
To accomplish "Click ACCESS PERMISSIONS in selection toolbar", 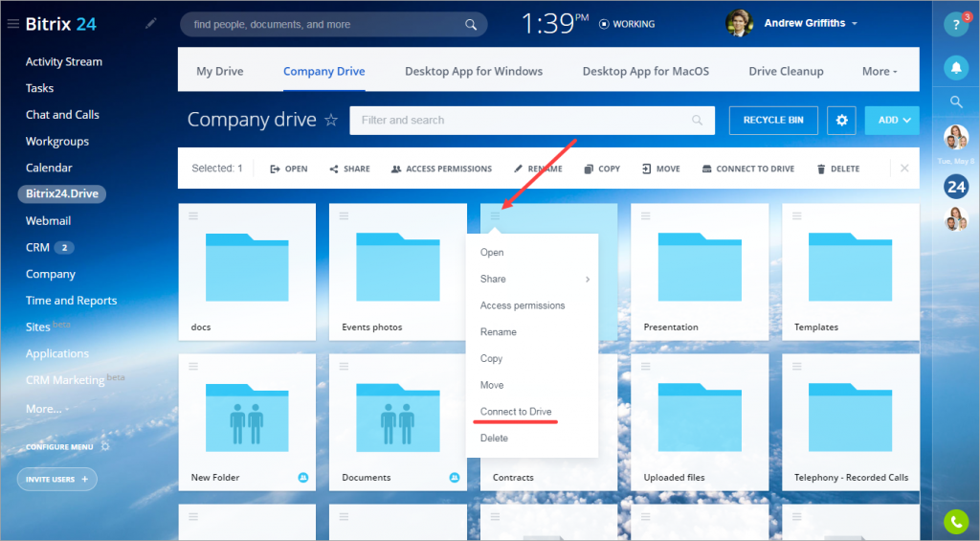I will tap(441, 169).
